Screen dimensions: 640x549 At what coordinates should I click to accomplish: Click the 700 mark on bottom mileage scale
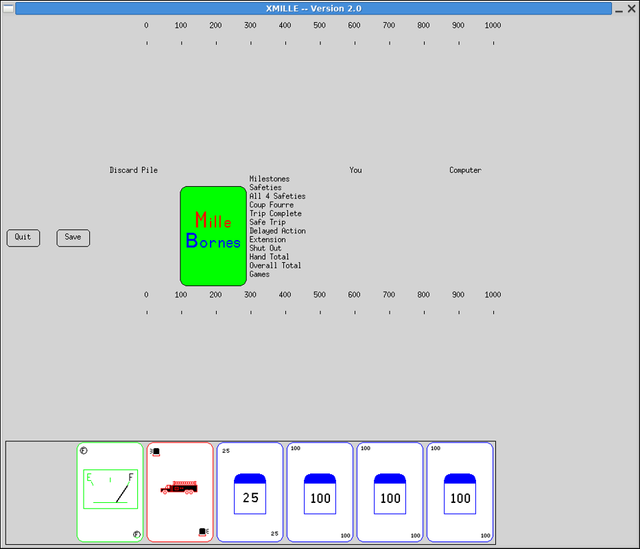pos(389,295)
